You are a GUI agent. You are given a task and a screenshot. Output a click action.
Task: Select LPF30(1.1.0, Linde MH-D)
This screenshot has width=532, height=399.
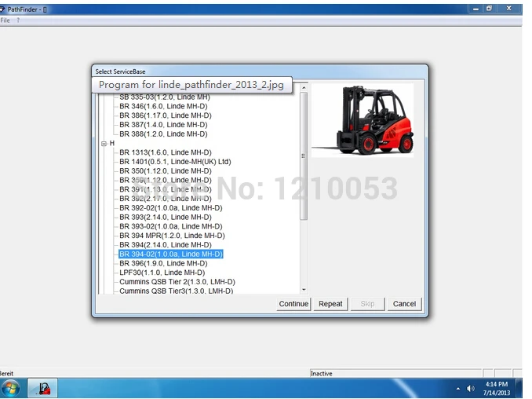coord(162,273)
